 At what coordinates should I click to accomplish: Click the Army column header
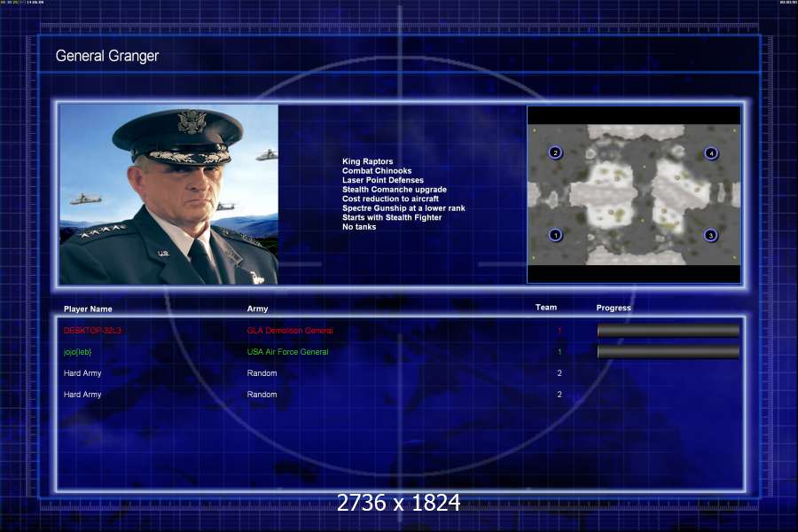[x=257, y=309]
